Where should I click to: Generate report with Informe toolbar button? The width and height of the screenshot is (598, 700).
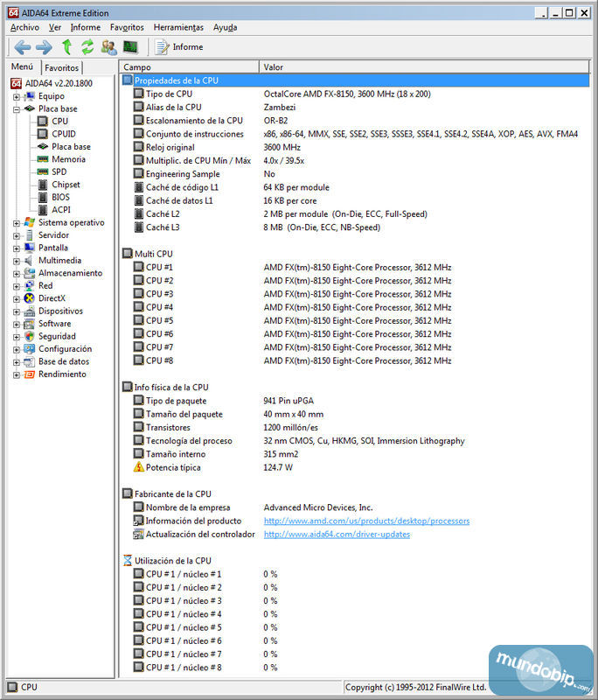tap(179, 47)
